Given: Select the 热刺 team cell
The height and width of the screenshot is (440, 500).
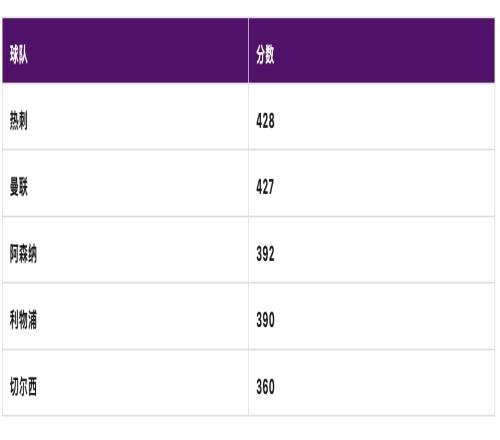Looking at the screenshot, I should [x=125, y=116].
